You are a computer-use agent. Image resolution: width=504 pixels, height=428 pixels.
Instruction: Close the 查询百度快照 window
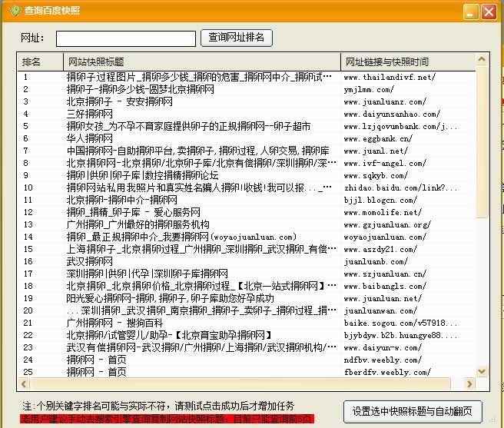pos(489,12)
